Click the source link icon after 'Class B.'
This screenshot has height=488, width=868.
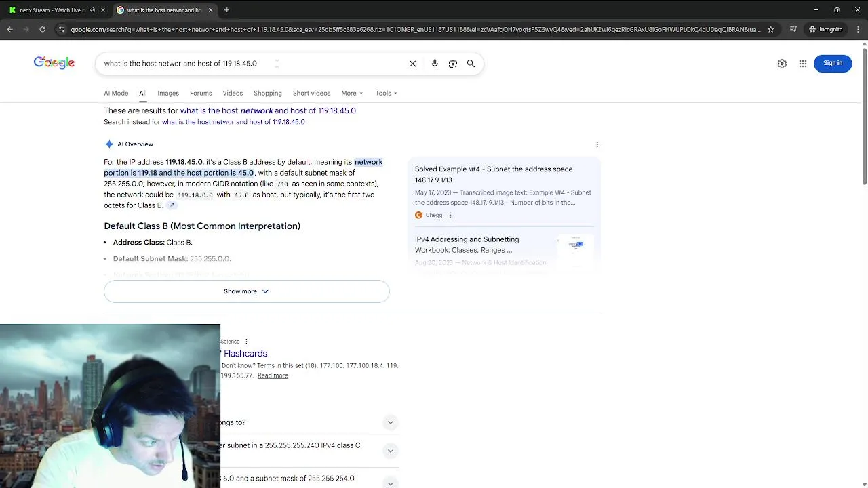[x=172, y=205]
